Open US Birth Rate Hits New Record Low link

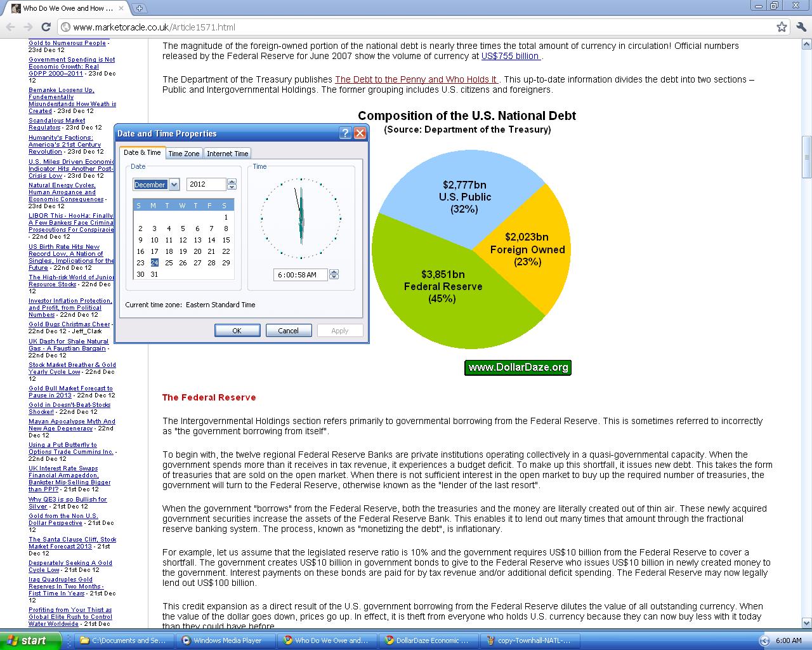tap(71, 257)
